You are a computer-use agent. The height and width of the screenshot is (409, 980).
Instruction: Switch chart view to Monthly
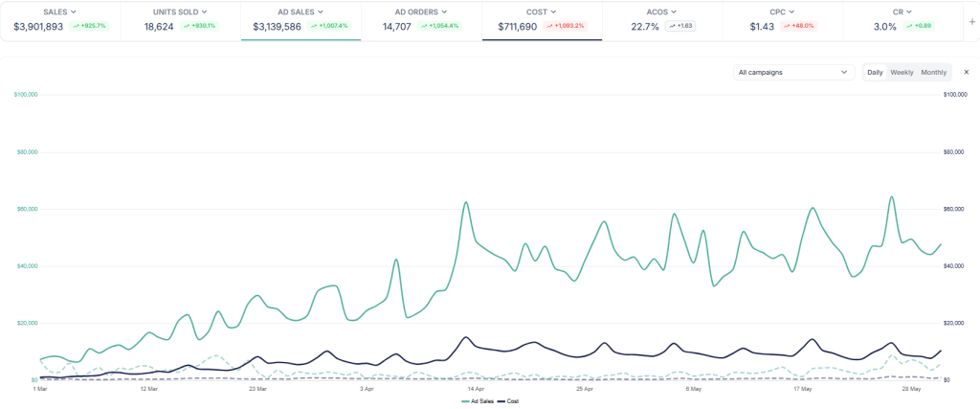(933, 72)
